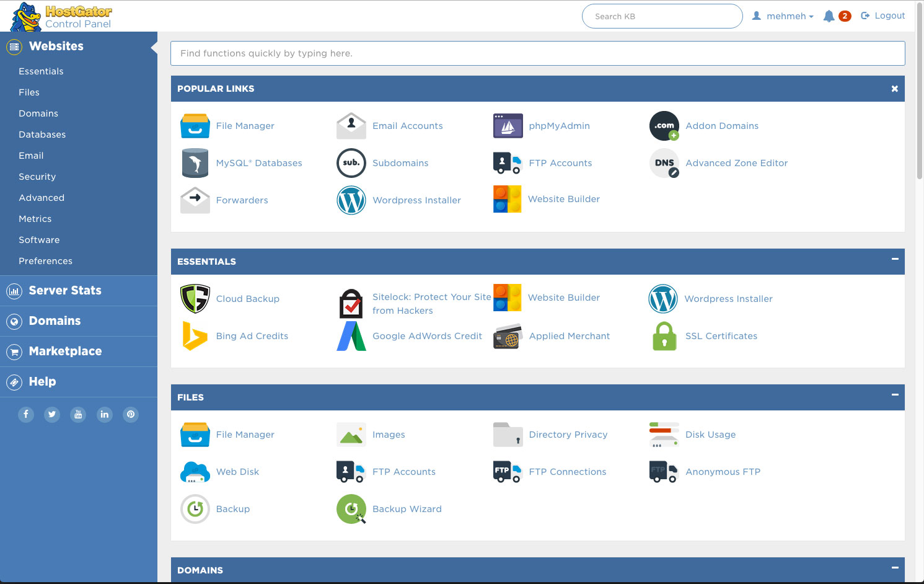Image resolution: width=924 pixels, height=584 pixels.
Task: Select Files in the sidebar menu
Action: [29, 92]
